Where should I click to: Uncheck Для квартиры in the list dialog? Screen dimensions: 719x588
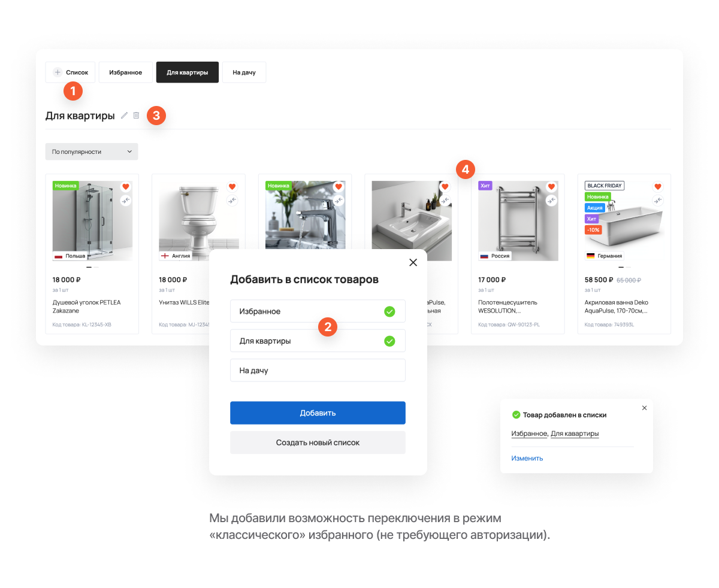pyautogui.click(x=389, y=341)
